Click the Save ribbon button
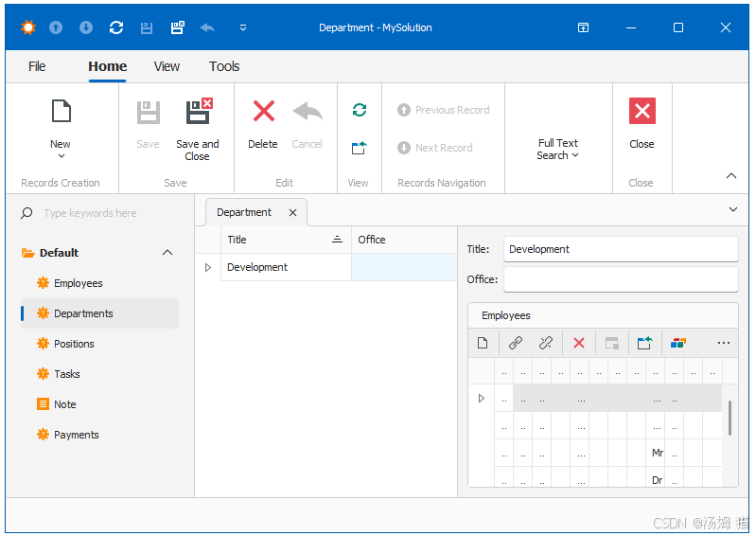 point(148,123)
